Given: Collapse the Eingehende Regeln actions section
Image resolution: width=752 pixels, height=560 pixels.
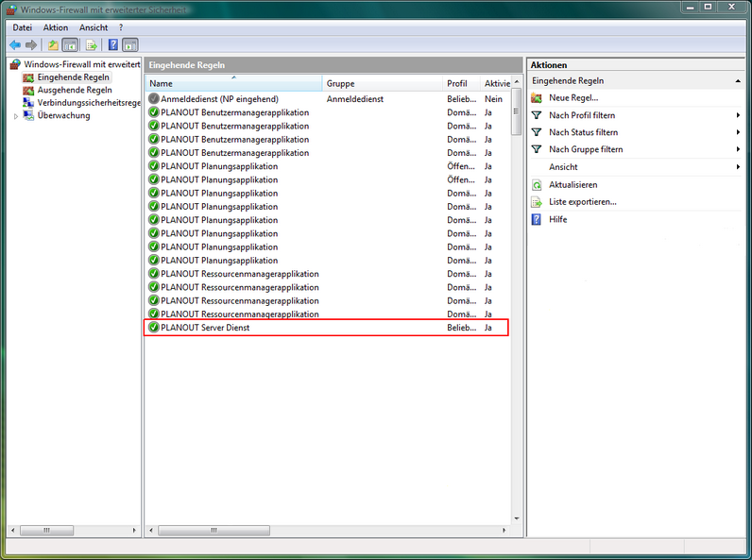Looking at the screenshot, I should [x=738, y=81].
